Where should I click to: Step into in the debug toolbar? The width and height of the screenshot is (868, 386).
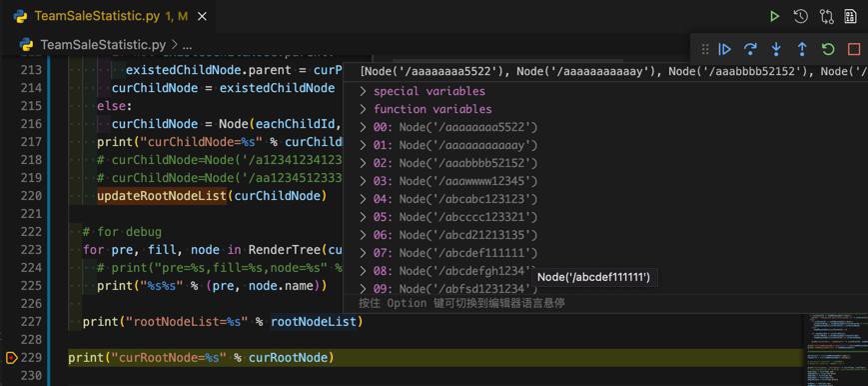coord(776,49)
